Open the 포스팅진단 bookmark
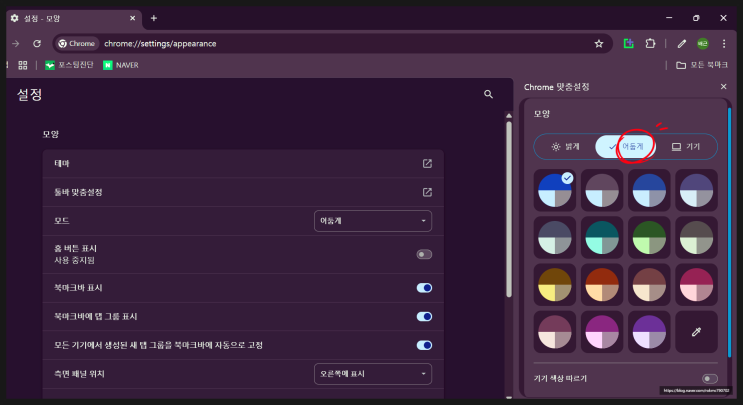The image size is (743, 405). point(69,65)
